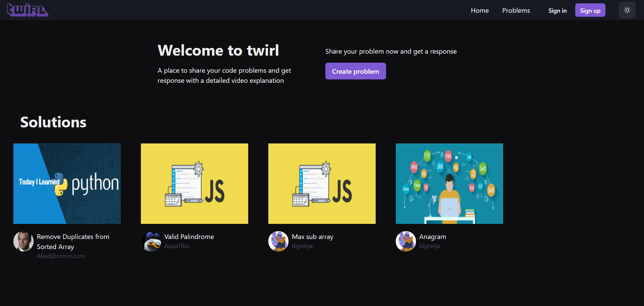Click the AquaTRio duck avatar
The height and width of the screenshot is (306, 644).
(151, 241)
